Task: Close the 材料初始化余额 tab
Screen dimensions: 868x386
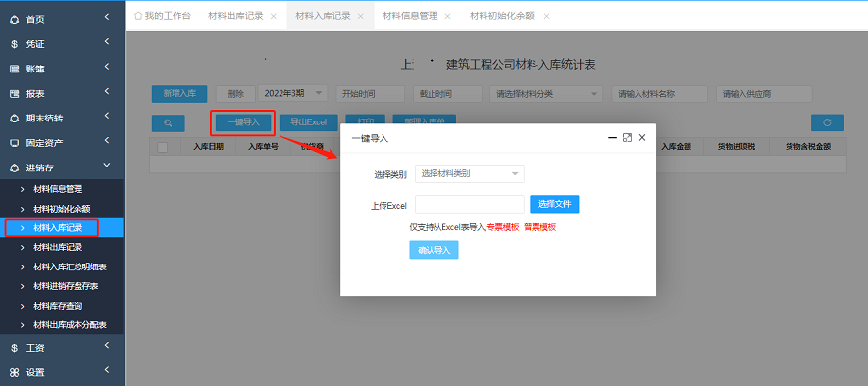Action: 546,16
